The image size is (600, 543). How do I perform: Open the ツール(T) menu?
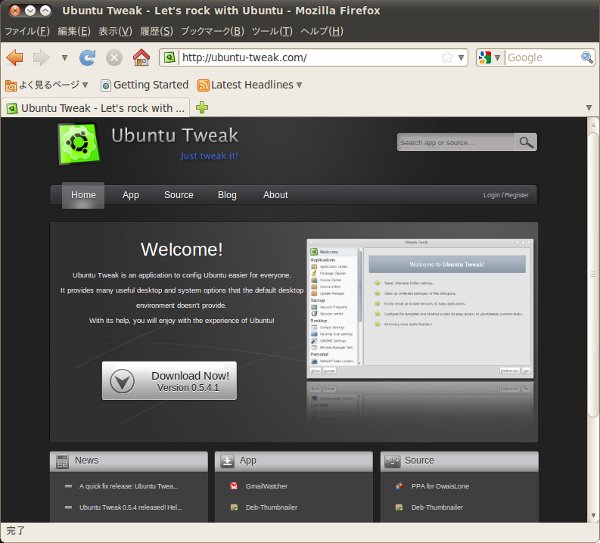point(272,31)
